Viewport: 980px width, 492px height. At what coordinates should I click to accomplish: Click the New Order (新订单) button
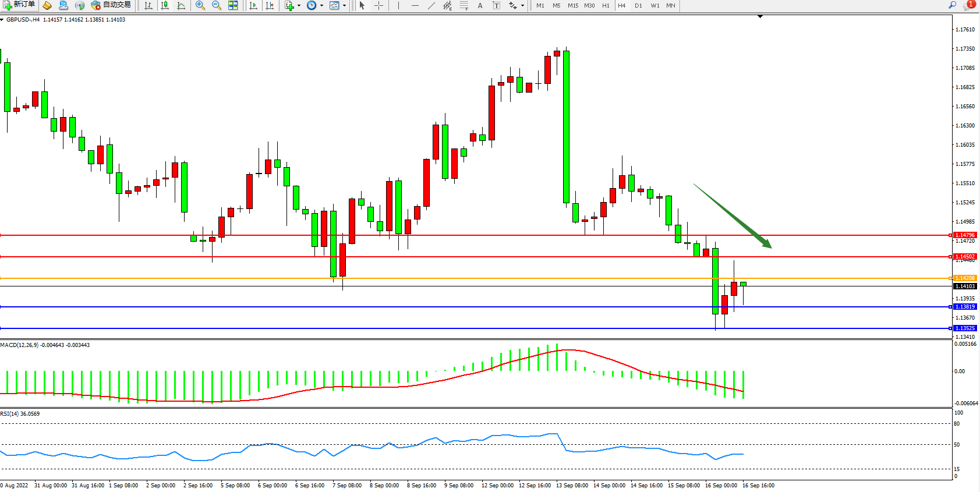point(19,5)
